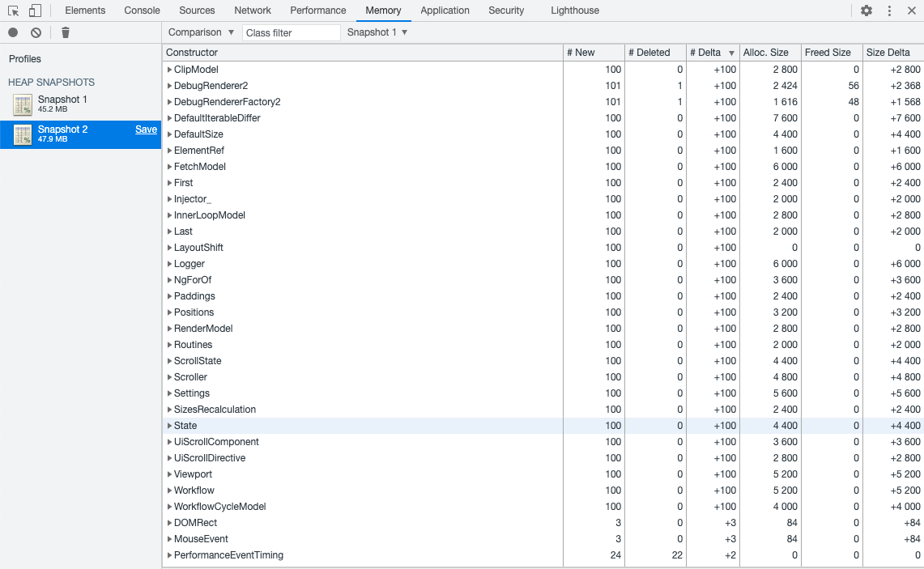Open the Comparison view dropdown
Viewport: 924px width, 569px height.
click(x=201, y=32)
